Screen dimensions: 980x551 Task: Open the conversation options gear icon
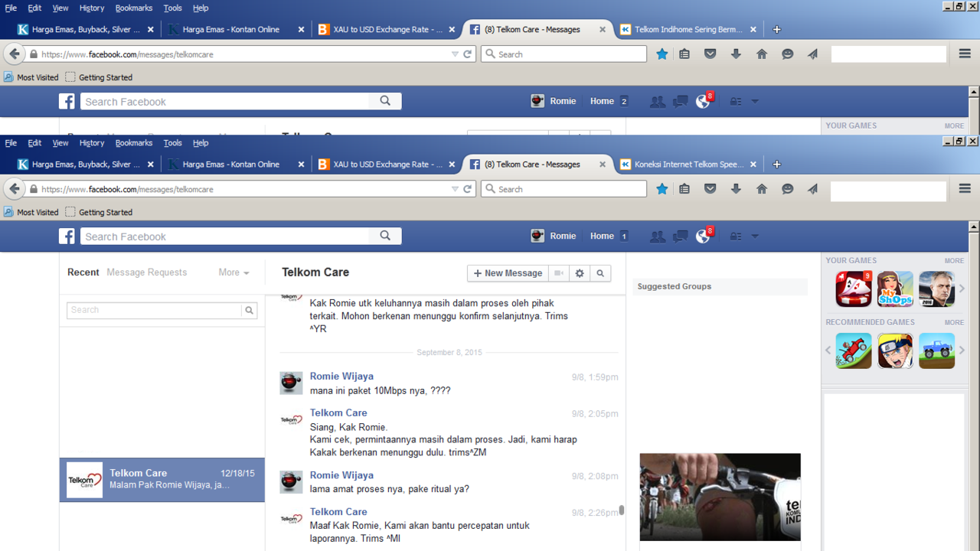580,273
